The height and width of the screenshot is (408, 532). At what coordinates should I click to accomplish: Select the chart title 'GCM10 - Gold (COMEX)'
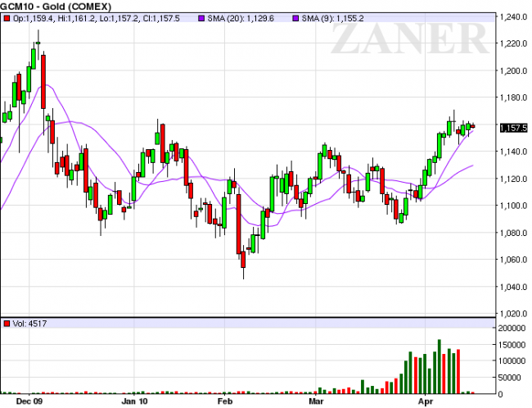56,7
